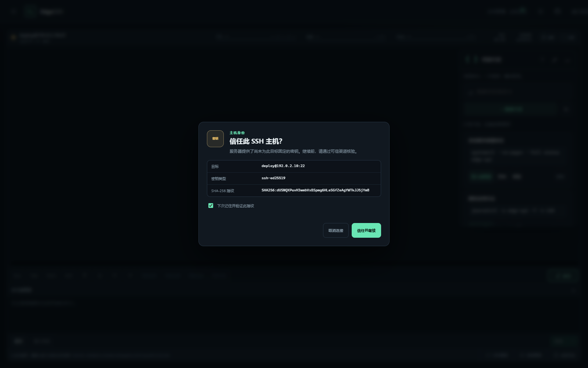Click the 目标 row label
The image size is (588, 368).
[x=215, y=166]
